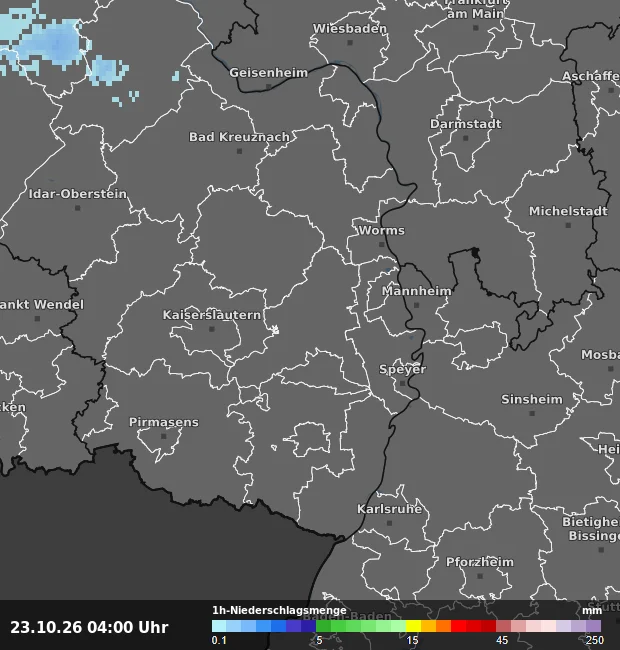Click the Mosbach label at right edge

(x=601, y=355)
